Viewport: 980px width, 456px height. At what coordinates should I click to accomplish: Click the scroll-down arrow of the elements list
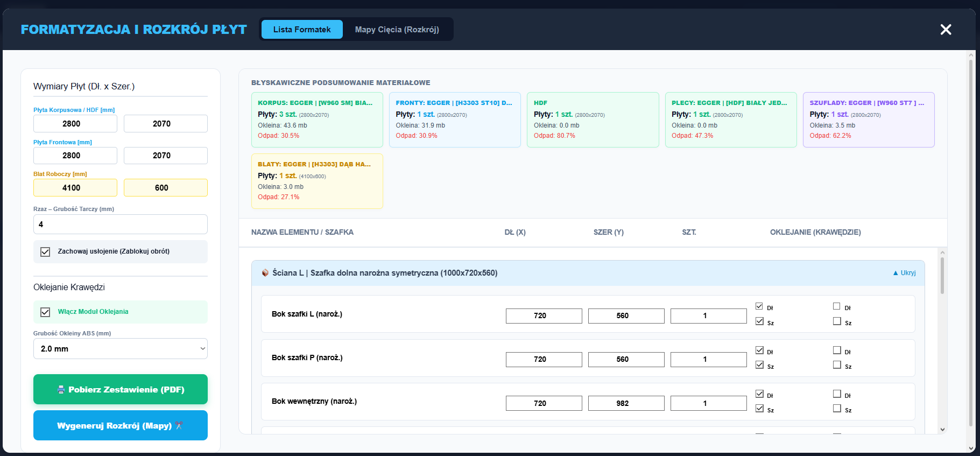point(942,430)
